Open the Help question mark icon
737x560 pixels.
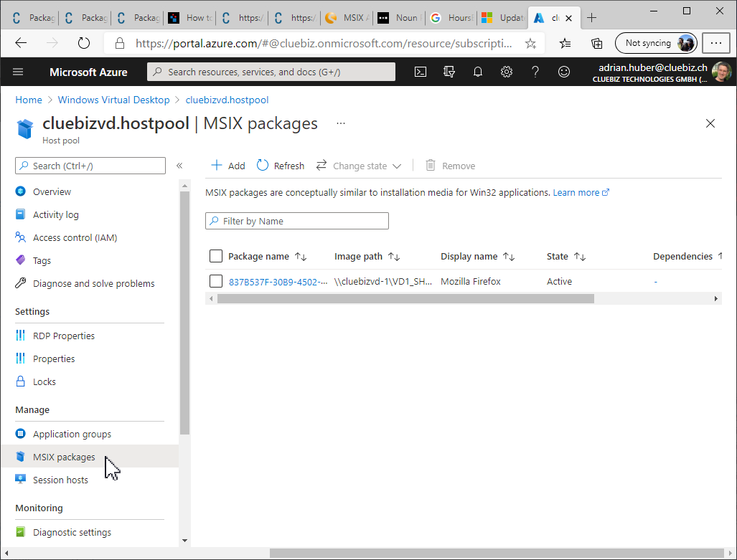(x=535, y=72)
